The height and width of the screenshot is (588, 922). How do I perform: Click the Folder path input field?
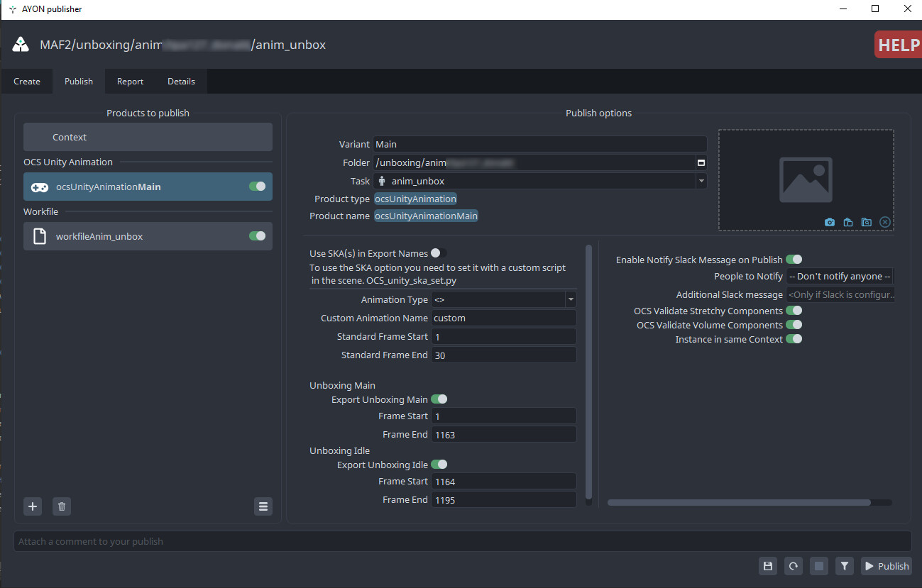[x=534, y=162]
